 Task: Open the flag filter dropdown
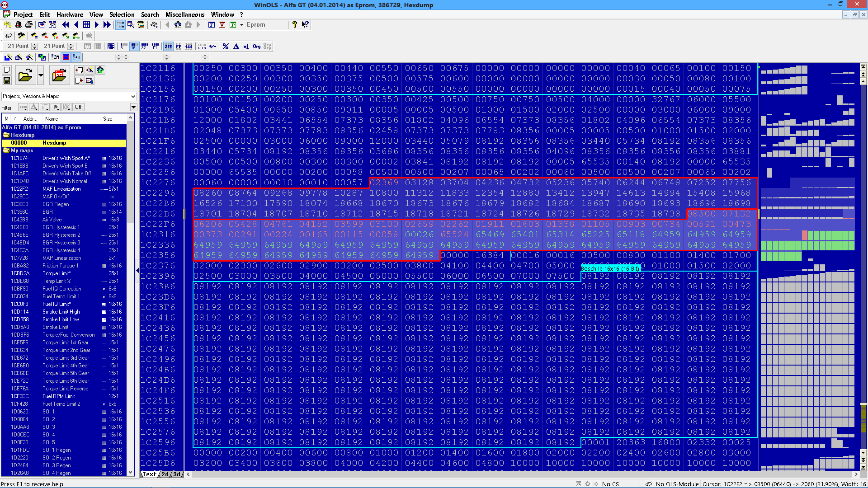[x=56, y=107]
